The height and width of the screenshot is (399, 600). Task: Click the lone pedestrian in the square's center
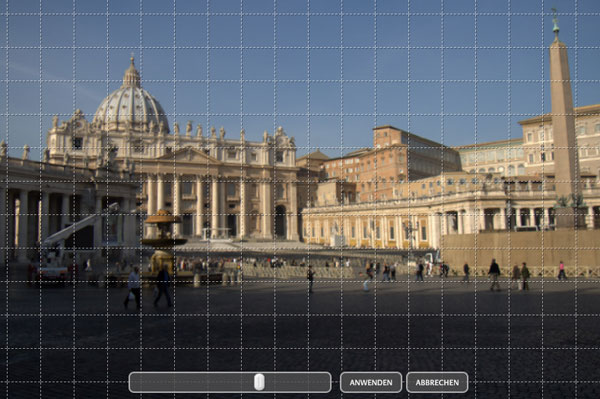pyautogui.click(x=310, y=279)
